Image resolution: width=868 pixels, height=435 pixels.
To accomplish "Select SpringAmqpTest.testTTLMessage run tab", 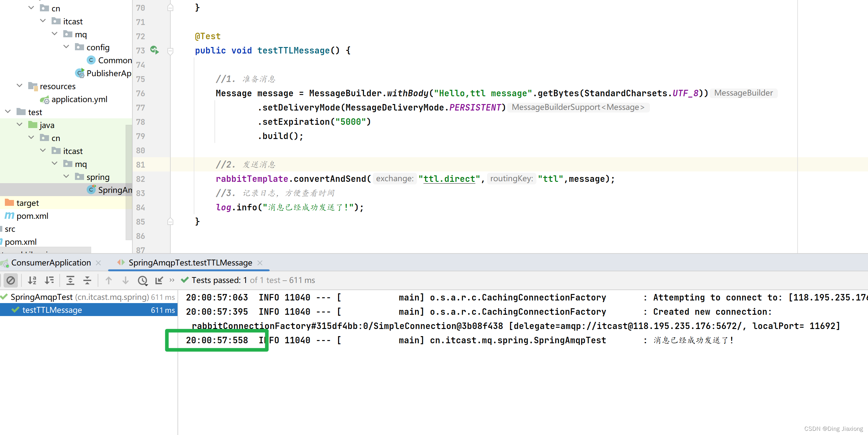I will 190,263.
